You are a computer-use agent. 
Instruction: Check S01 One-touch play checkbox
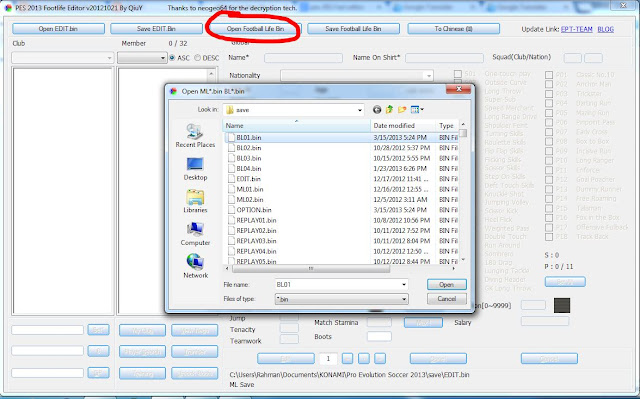(458, 74)
